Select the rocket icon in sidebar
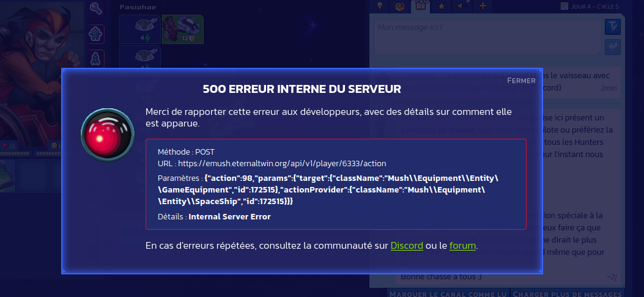This screenshot has height=297, width=644. (x=96, y=59)
